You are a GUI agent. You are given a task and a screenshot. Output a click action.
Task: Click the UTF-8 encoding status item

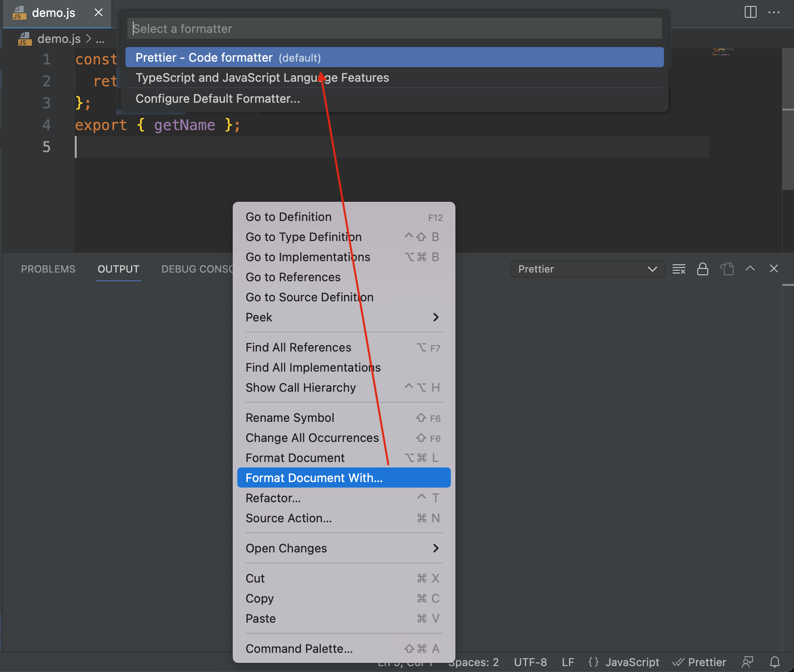click(530, 662)
